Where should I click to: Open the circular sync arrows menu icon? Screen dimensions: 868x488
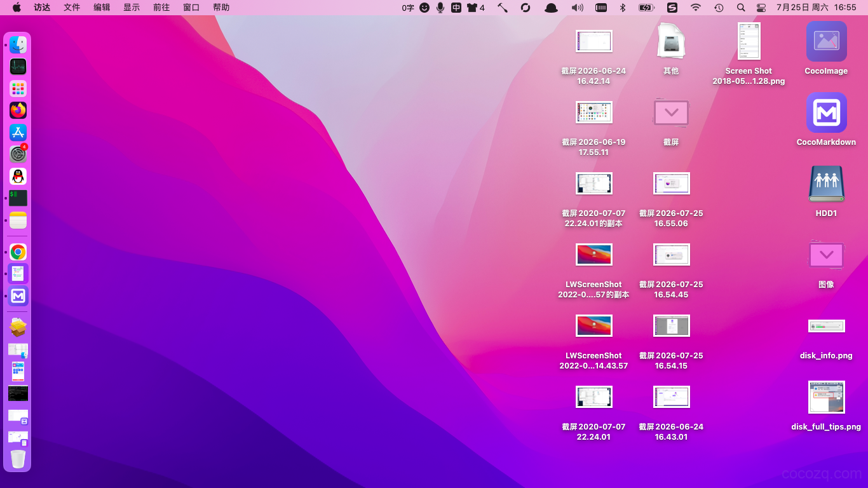click(526, 8)
